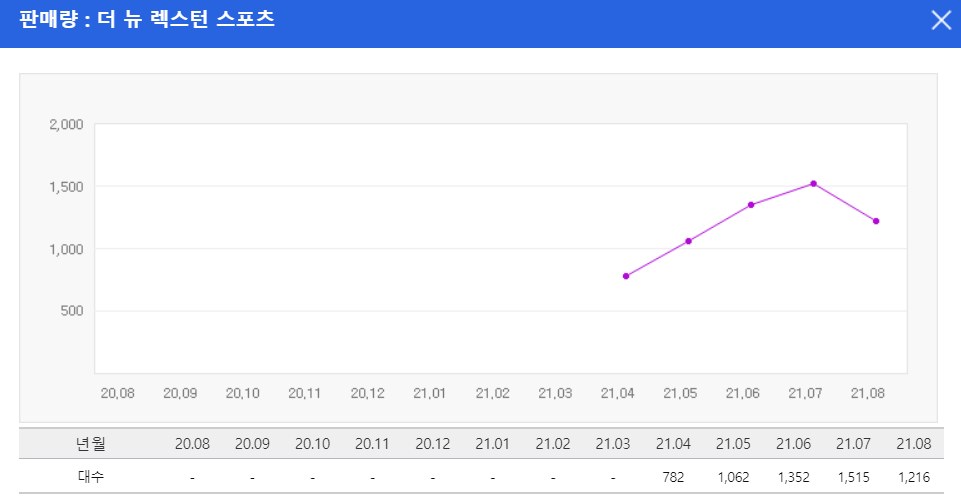Image resolution: width=961 pixels, height=498 pixels.
Task: Click the 21,01 x-axis label under chart
Action: (x=430, y=393)
